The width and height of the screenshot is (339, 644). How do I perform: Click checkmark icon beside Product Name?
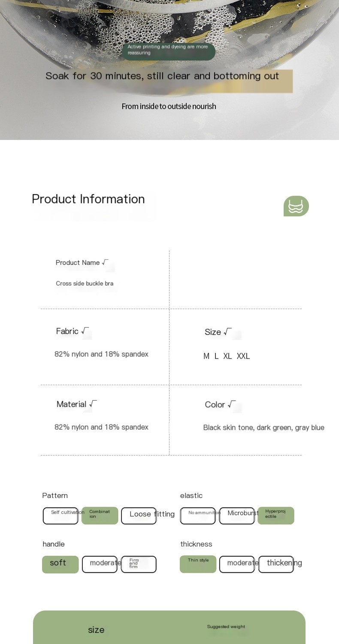(105, 262)
